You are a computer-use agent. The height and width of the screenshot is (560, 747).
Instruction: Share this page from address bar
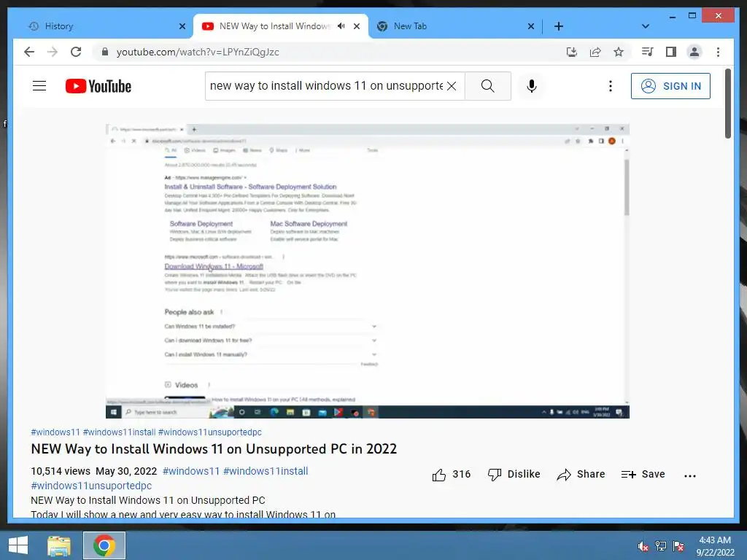(595, 52)
